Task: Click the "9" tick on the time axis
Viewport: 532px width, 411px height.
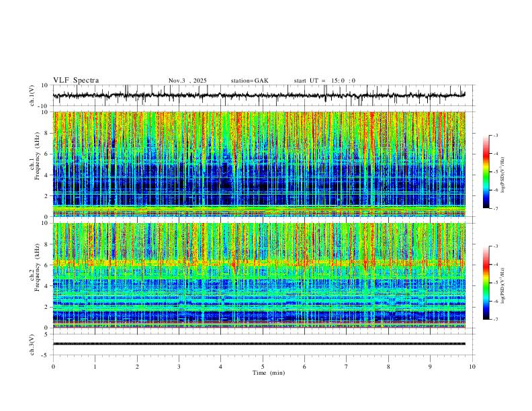Action: (x=430, y=367)
